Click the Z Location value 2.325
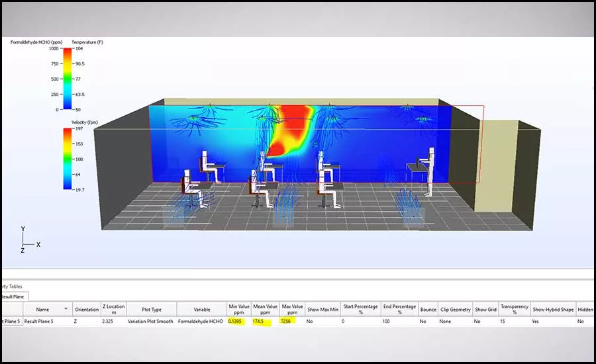This screenshot has height=364, width=596. [x=114, y=321]
